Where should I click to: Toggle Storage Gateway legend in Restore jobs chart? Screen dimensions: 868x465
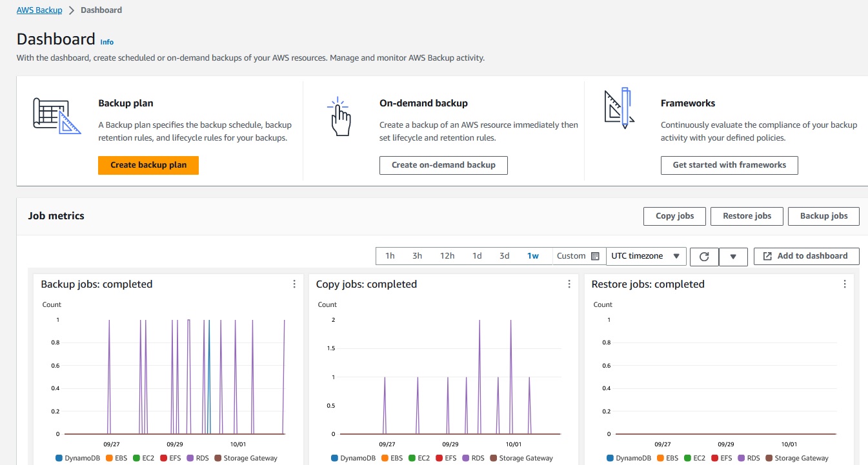point(797,459)
